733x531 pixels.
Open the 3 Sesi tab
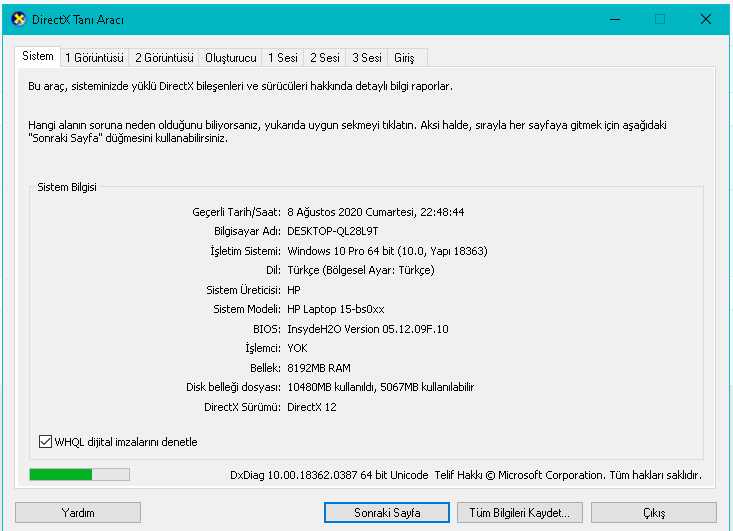(x=367, y=58)
